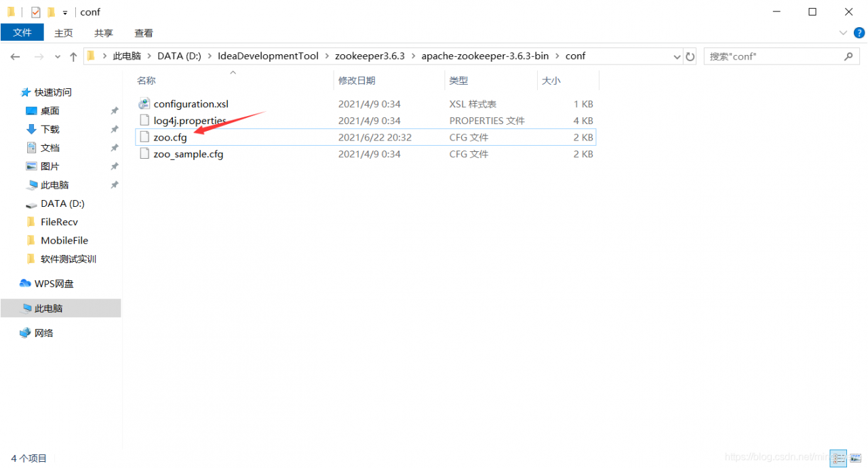
Task: Open the address bar history dropdown
Action: pyautogui.click(x=677, y=57)
